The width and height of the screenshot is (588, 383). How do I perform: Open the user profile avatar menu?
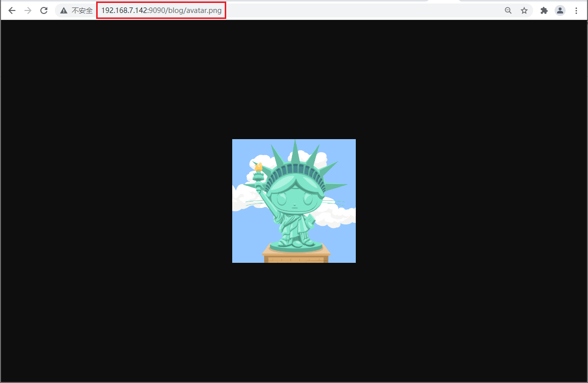[560, 10]
